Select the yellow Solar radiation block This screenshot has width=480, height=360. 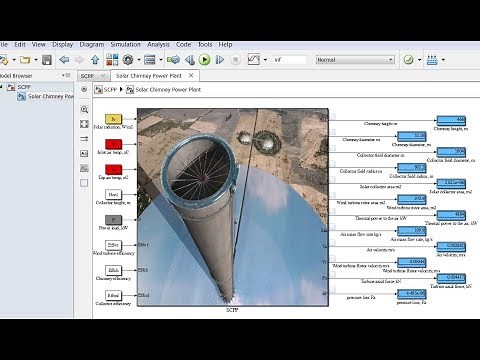coord(113,119)
